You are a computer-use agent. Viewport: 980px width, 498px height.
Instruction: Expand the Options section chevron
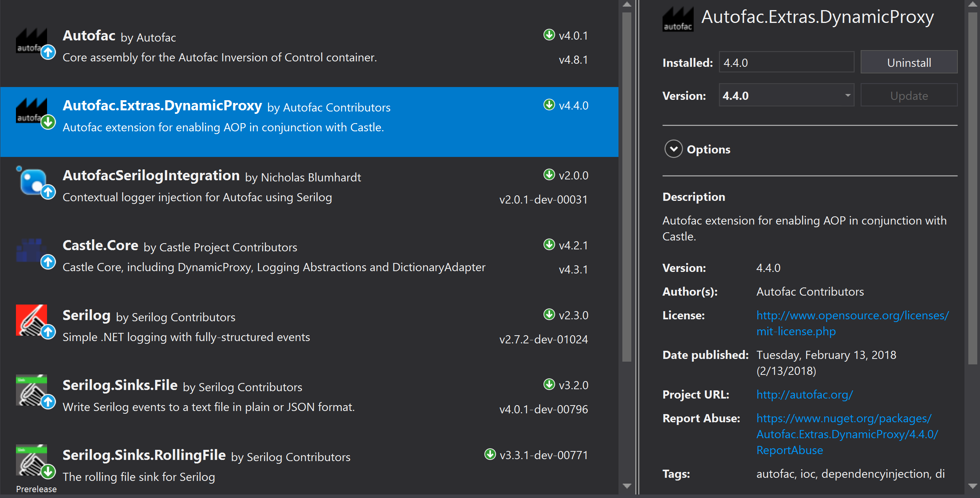pos(673,149)
